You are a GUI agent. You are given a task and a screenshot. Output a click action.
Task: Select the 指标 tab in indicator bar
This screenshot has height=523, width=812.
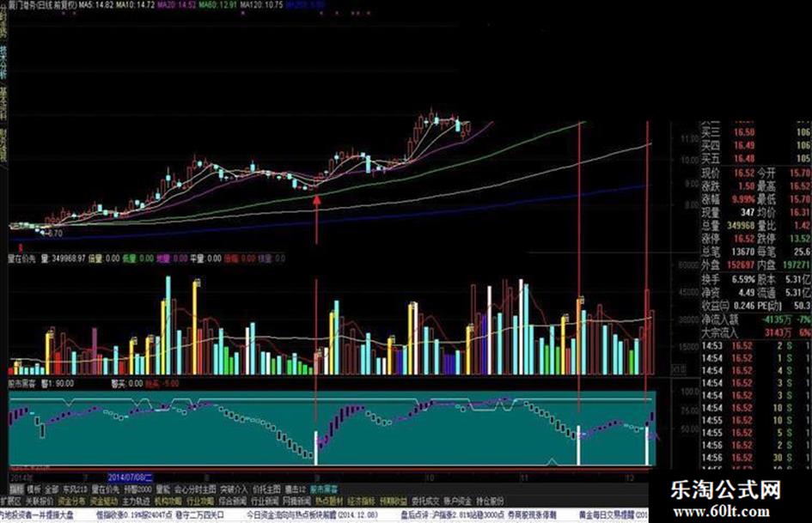pyautogui.click(x=17, y=490)
